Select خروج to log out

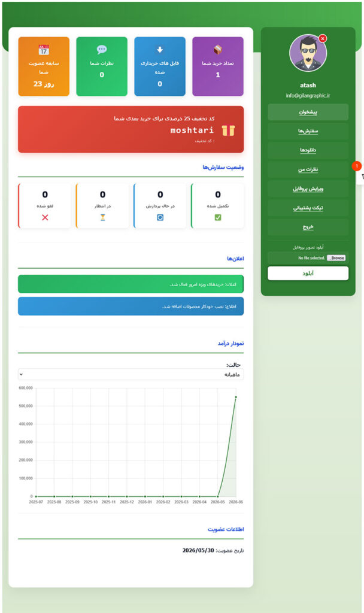tap(308, 227)
